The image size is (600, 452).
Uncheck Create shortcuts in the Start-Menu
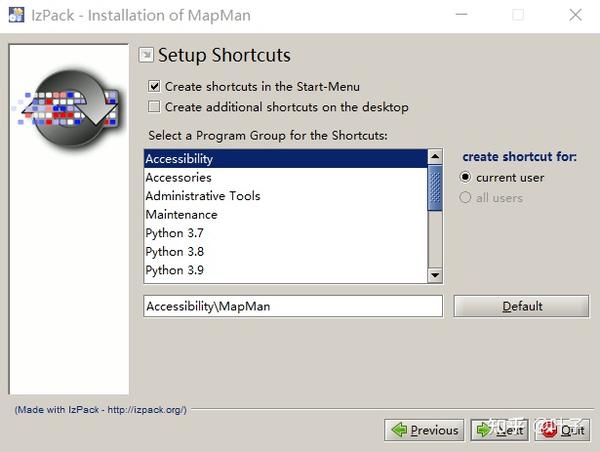(154, 87)
